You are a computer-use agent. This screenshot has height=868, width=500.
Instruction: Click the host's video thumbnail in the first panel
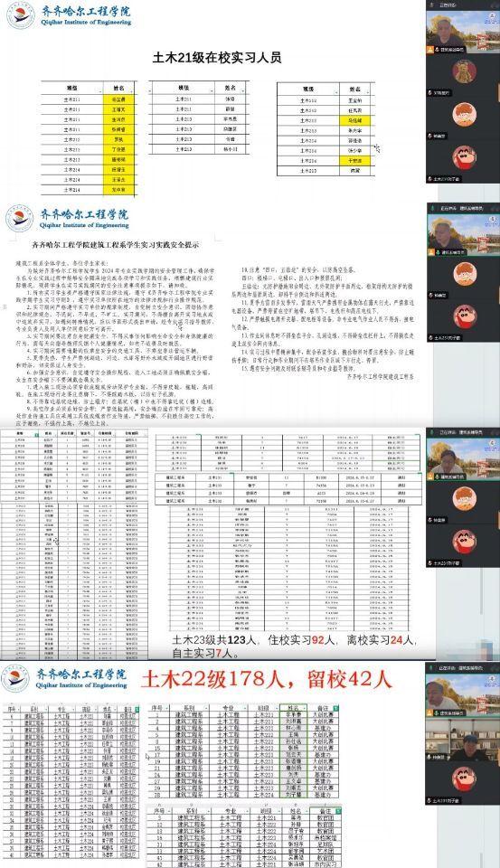point(463,33)
